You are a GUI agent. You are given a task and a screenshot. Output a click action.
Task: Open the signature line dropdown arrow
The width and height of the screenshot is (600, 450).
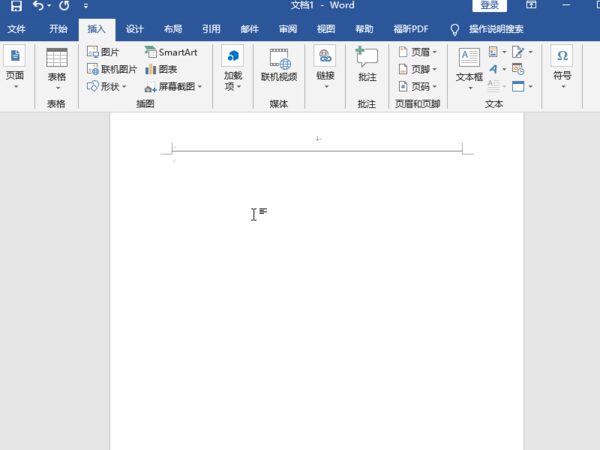530,52
